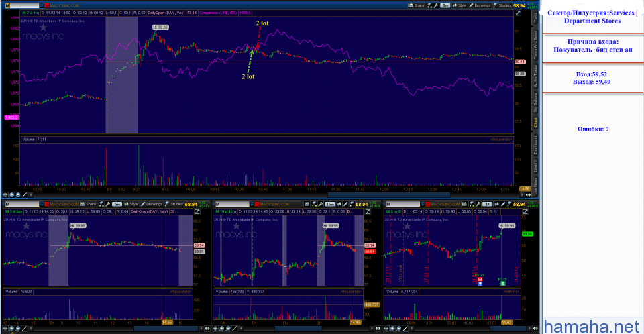Viewport: 644px width, 334px height.
Task: Collapse the 5m chart header with Z icon
Action: tap(197, 211)
